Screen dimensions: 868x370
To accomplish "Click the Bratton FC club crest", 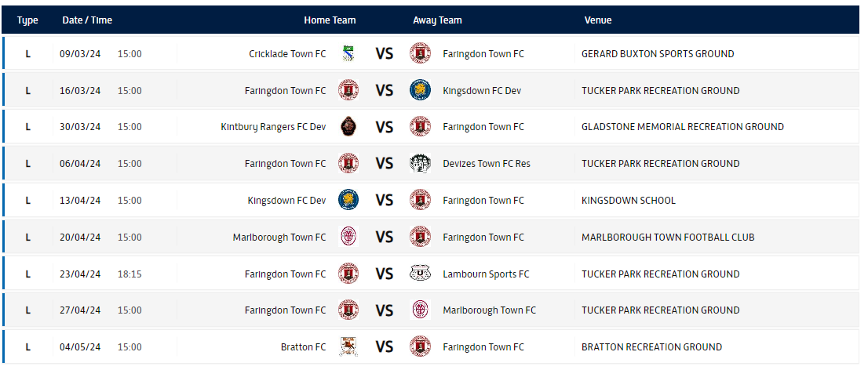I will (348, 346).
